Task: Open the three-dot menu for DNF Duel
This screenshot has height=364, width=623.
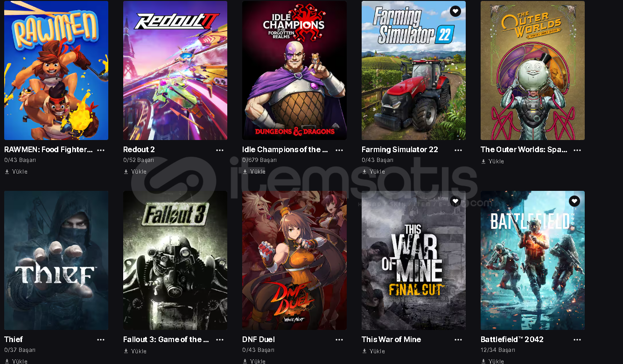Action: tap(339, 340)
